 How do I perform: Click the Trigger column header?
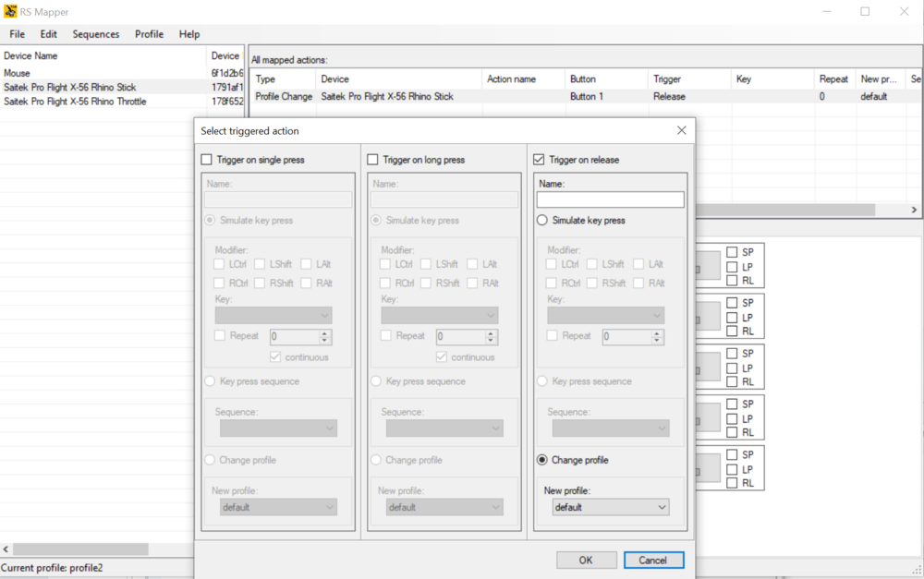(689, 78)
